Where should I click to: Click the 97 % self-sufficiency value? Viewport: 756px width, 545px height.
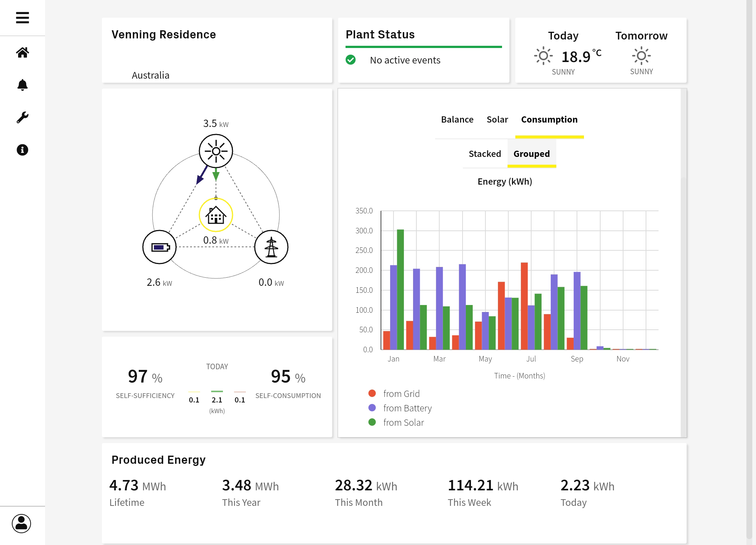tap(145, 377)
